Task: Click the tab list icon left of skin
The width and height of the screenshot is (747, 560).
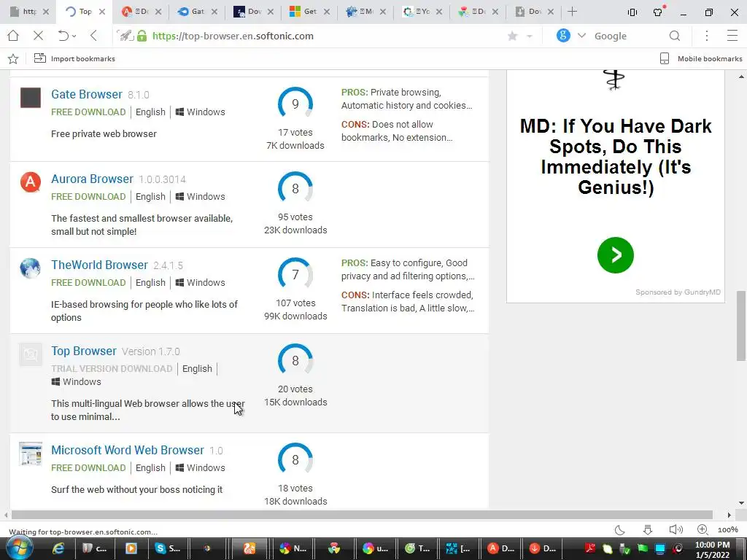Action: point(632,12)
